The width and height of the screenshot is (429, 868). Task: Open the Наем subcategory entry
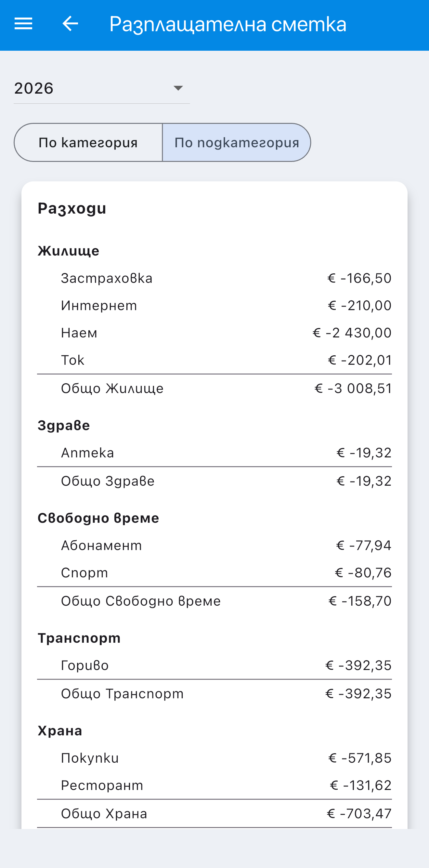point(214,333)
